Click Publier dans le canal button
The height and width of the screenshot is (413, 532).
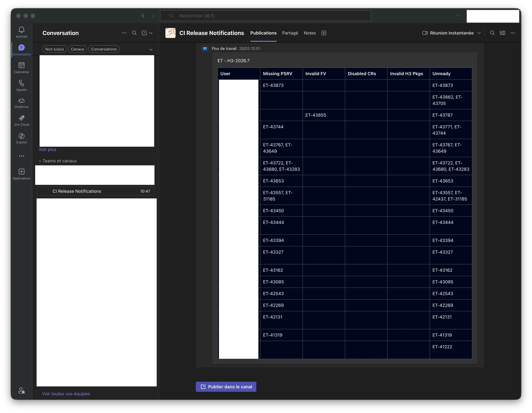tap(226, 386)
